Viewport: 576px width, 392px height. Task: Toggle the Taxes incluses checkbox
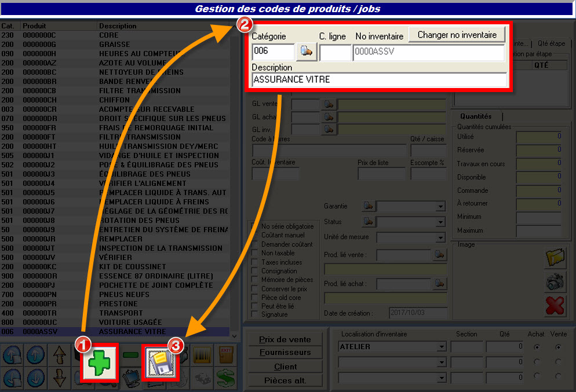tap(254, 262)
